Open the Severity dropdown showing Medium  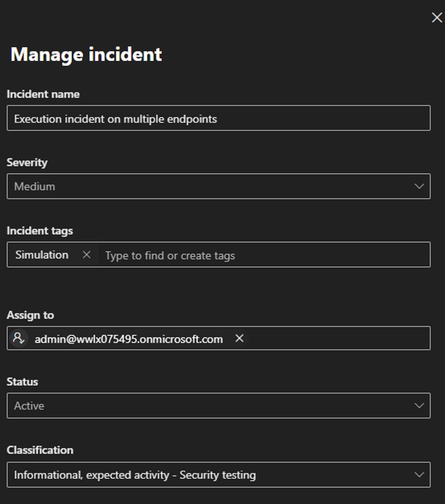[218, 187]
